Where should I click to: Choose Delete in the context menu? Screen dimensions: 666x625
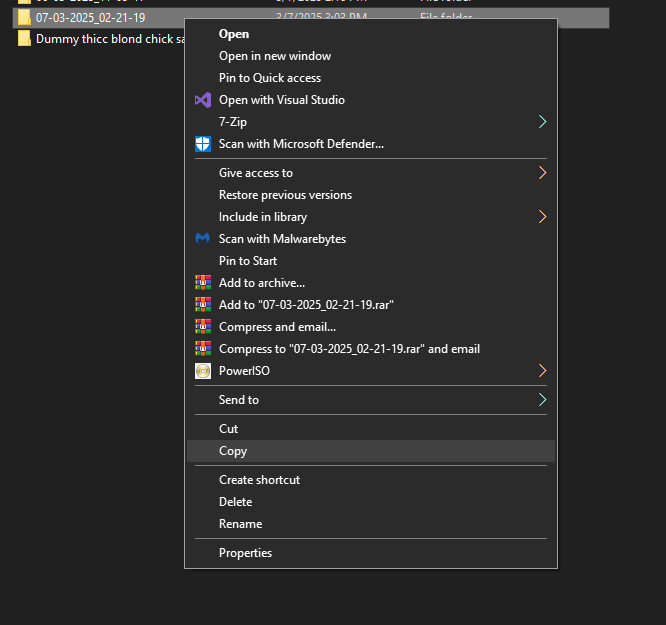[236, 502]
